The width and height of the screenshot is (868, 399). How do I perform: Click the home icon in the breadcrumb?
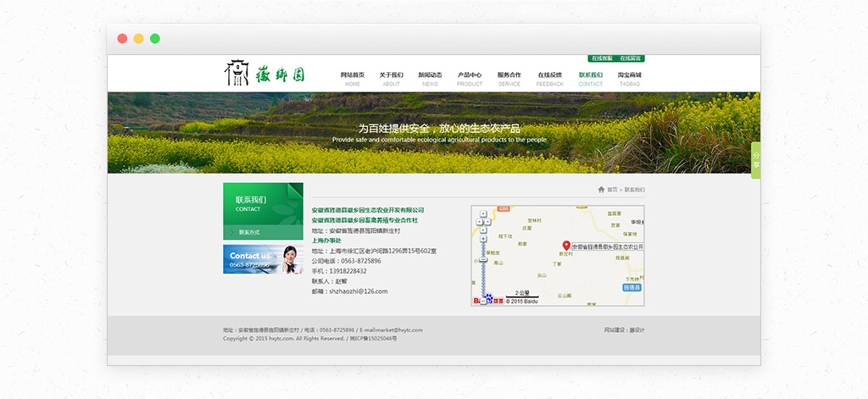[x=601, y=190]
